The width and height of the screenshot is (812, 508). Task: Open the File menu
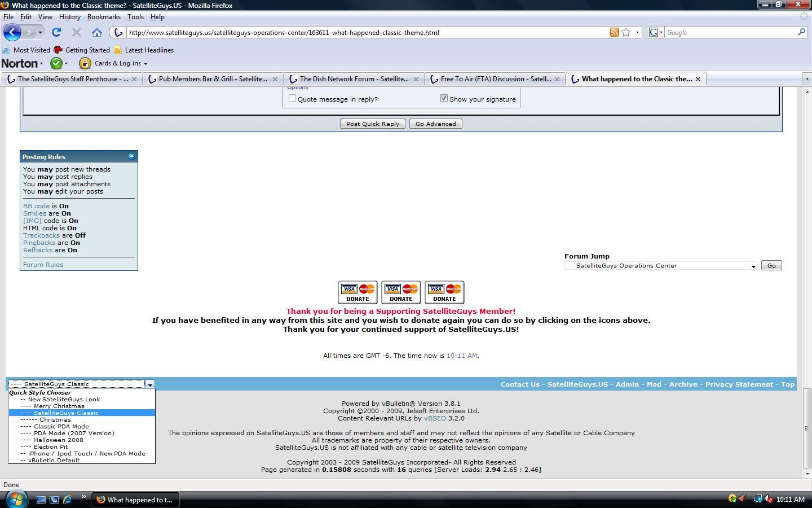8,17
